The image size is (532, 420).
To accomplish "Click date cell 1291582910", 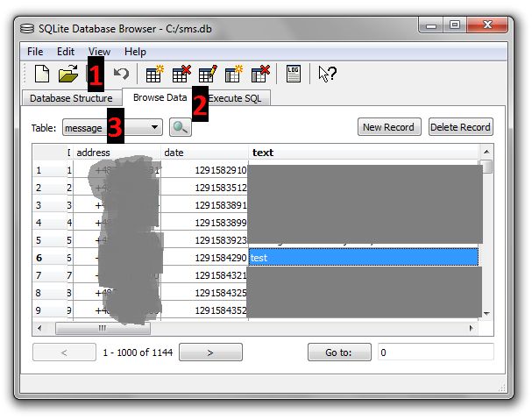I will tap(204, 170).
